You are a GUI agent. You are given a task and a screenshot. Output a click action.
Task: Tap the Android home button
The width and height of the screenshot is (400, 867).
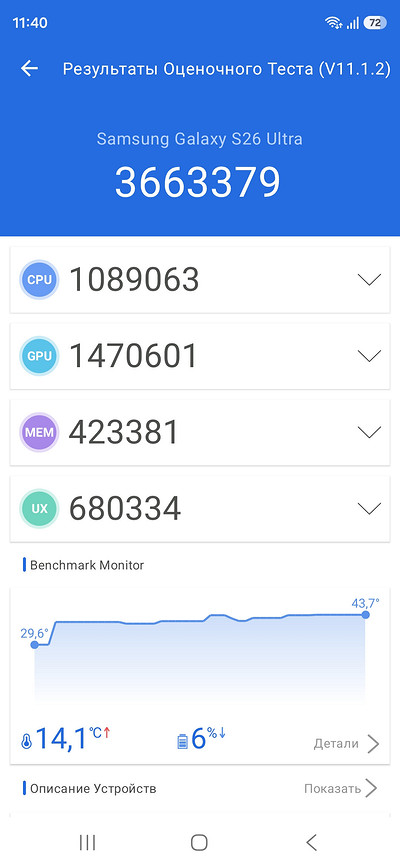point(199,842)
